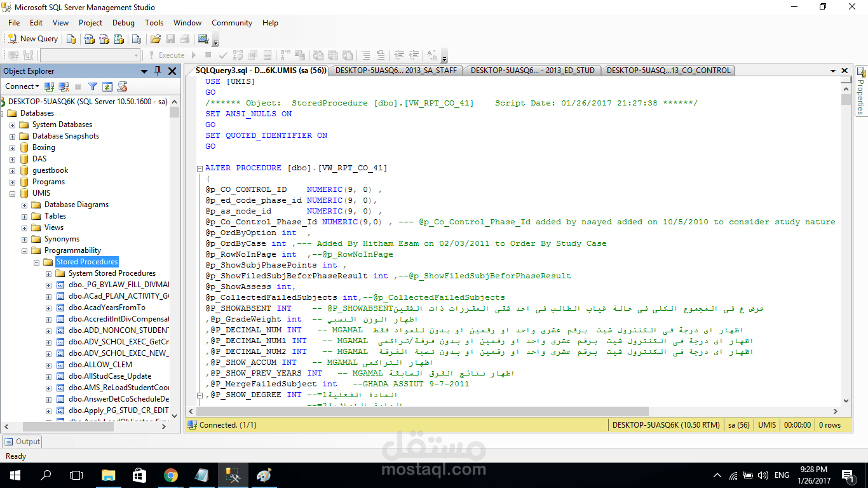Open the Community menu
868x488 pixels.
click(232, 23)
